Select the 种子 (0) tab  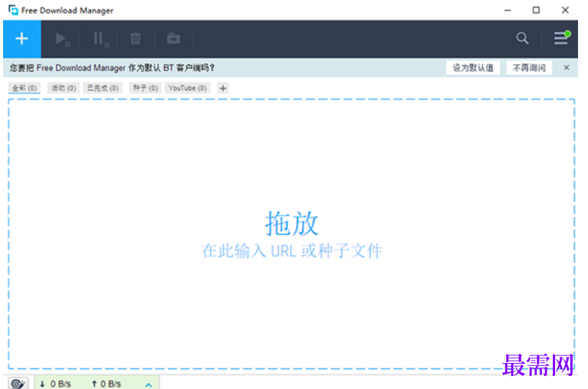(145, 88)
